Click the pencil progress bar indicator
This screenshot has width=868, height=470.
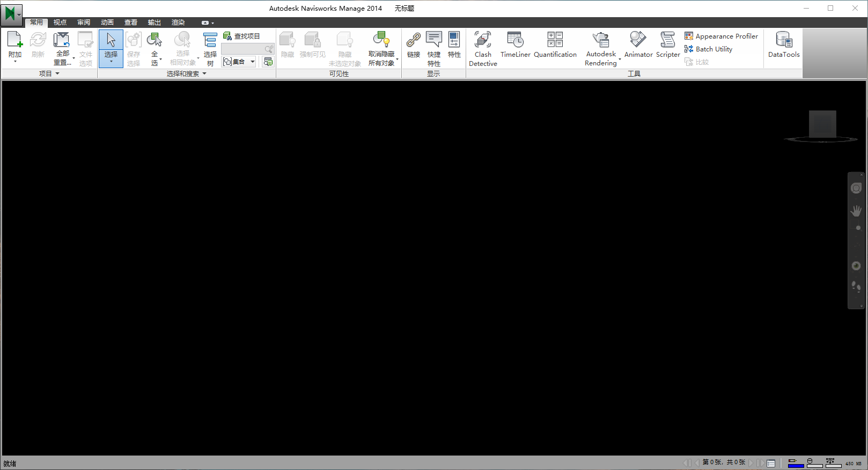(x=796, y=463)
